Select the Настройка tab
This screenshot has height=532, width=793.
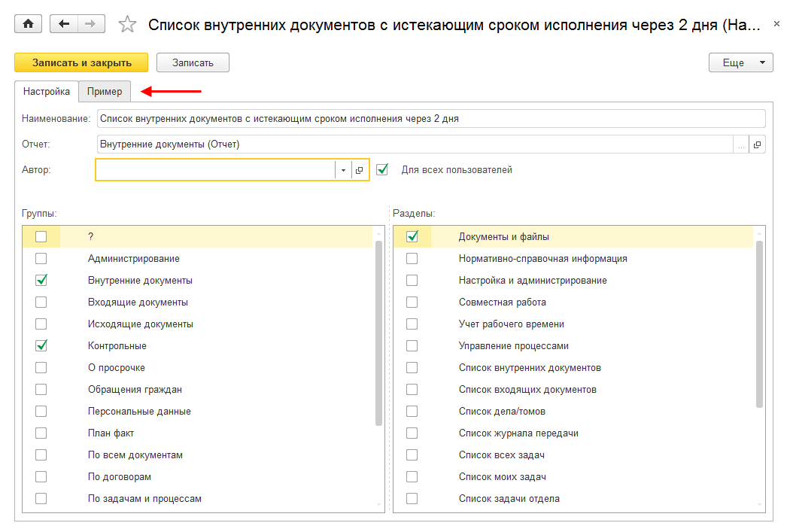pos(47,91)
